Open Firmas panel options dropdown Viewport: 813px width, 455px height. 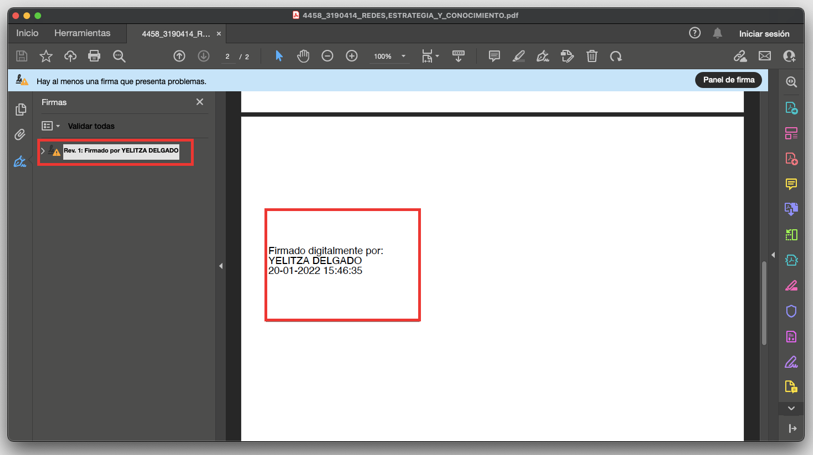tap(50, 126)
